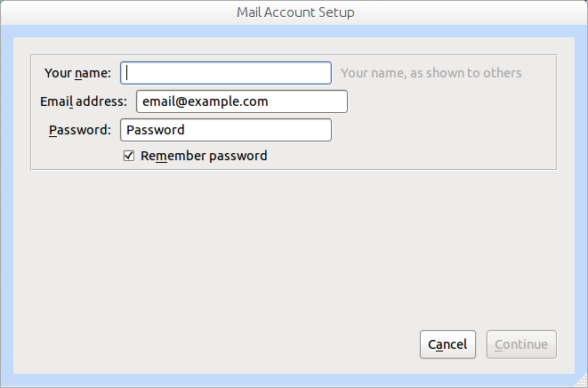Tick the Remember password checkbox

[x=129, y=156]
